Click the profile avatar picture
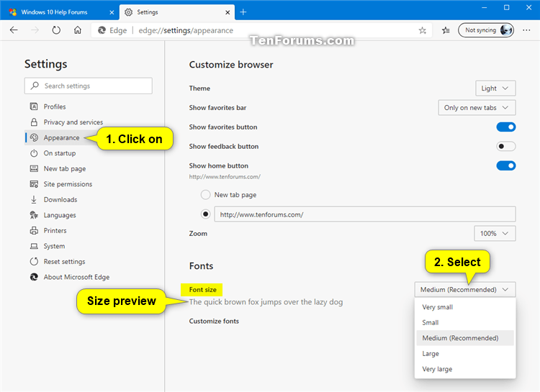Viewport: 540px width, 392px height. [x=506, y=30]
